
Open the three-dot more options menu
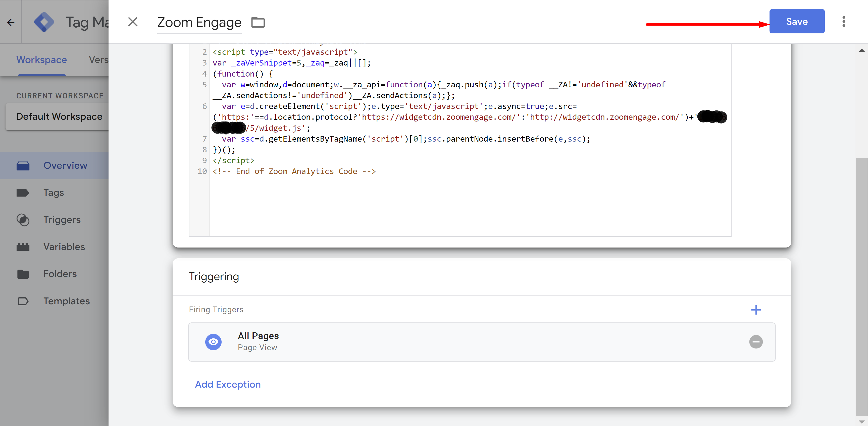[x=843, y=22]
